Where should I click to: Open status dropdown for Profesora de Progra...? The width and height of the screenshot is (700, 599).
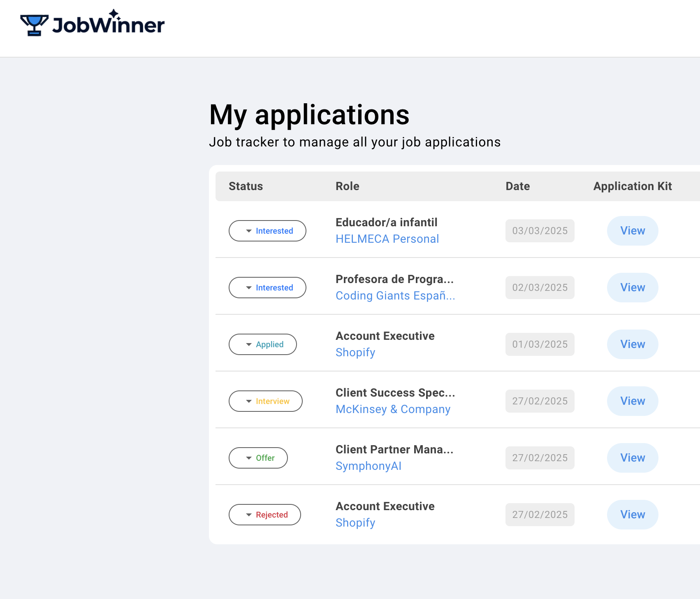(x=267, y=288)
